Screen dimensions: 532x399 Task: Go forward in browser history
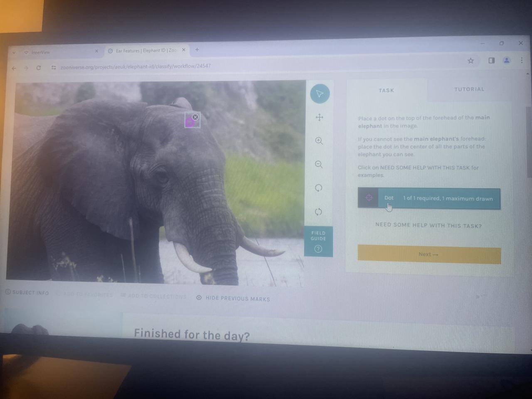[x=26, y=68]
